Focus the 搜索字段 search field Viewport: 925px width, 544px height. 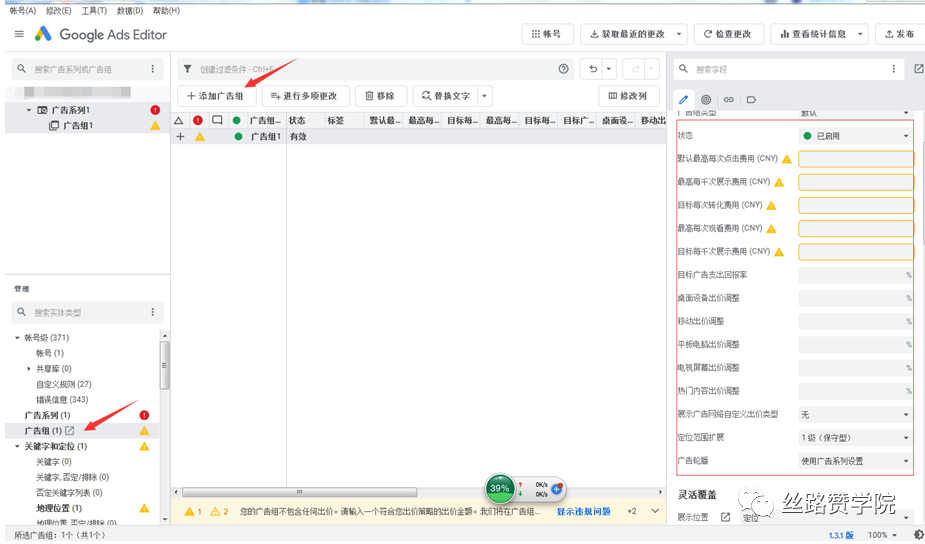pos(789,69)
